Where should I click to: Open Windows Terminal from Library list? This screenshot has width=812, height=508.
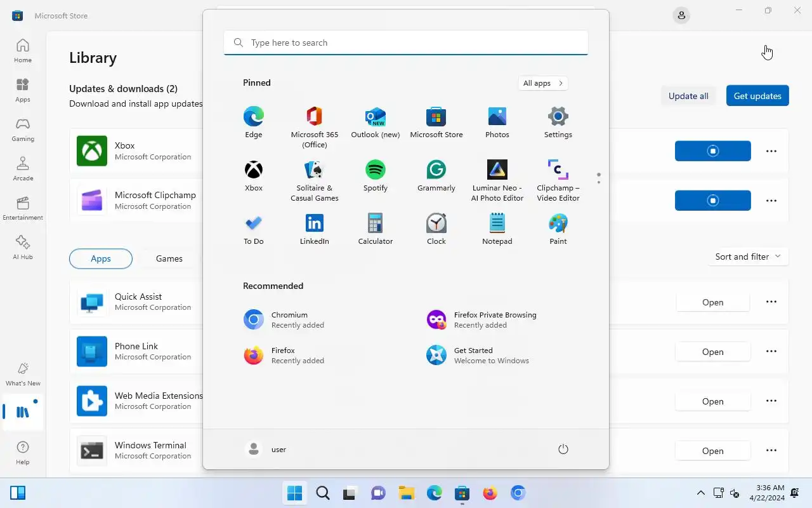pyautogui.click(x=713, y=451)
